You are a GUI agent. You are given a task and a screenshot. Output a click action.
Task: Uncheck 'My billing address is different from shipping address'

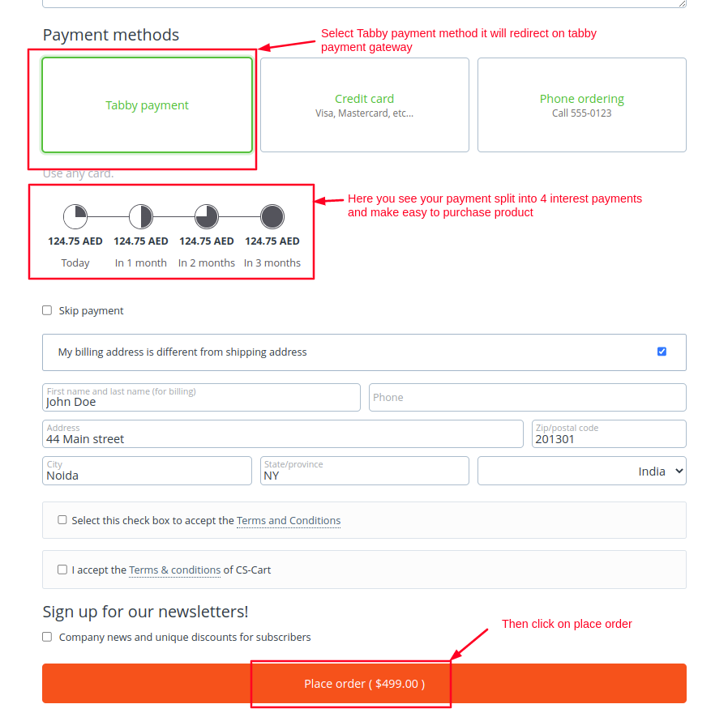click(x=662, y=351)
